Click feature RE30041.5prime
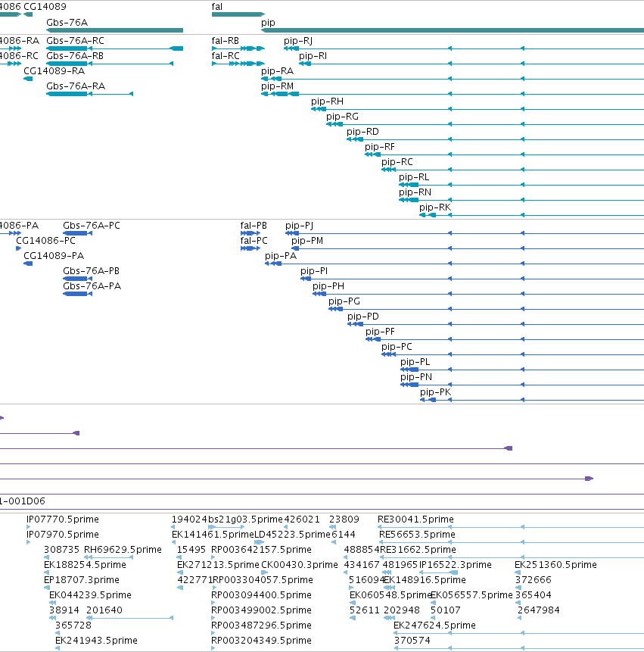Screen dimensions: 644x652 pyautogui.click(x=415, y=519)
